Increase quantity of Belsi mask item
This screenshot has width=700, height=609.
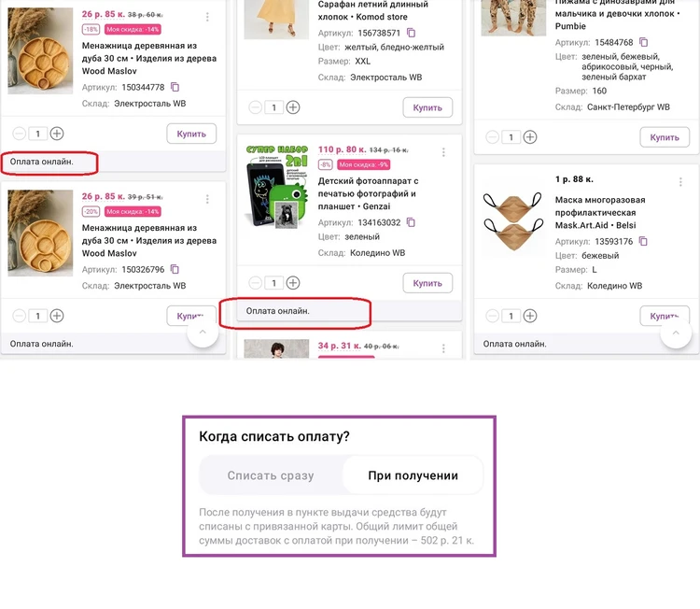coord(530,316)
